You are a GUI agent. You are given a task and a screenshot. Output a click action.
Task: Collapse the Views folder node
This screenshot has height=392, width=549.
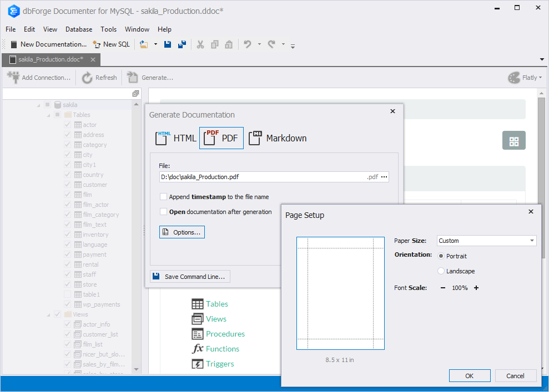(48, 315)
